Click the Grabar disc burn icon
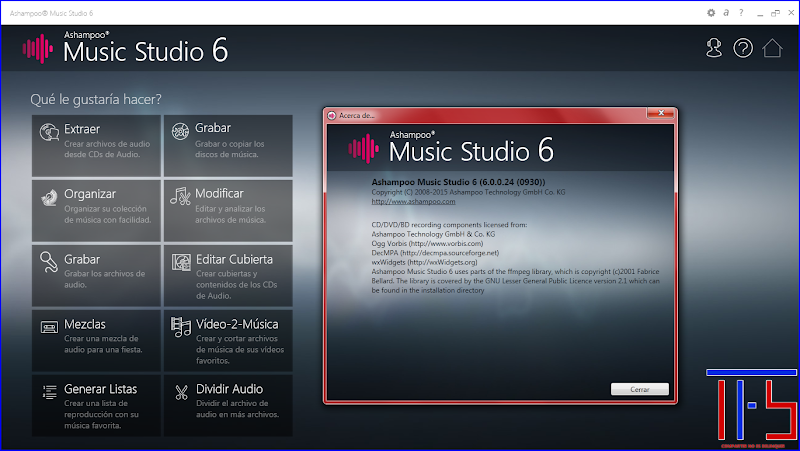Screen dimensions: 800x451 [x=180, y=132]
